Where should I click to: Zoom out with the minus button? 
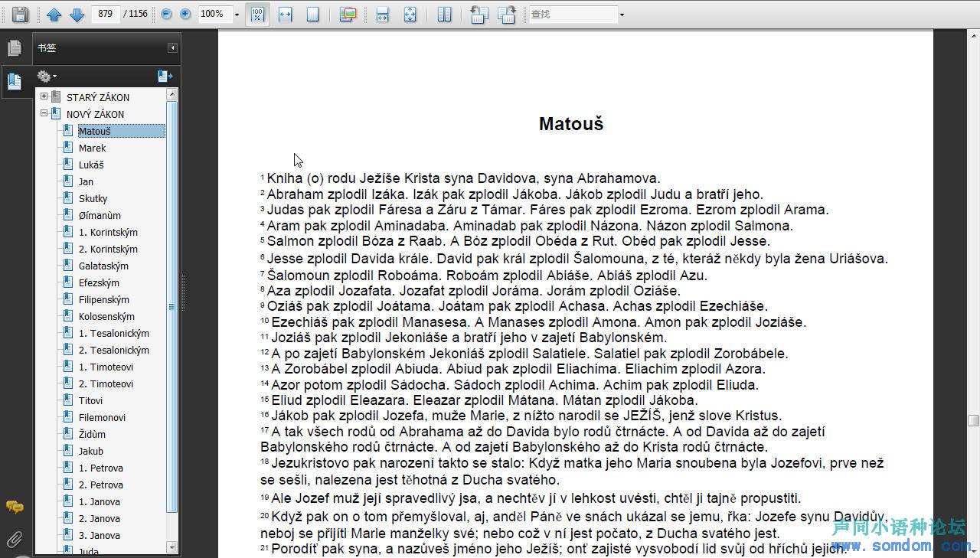[166, 14]
